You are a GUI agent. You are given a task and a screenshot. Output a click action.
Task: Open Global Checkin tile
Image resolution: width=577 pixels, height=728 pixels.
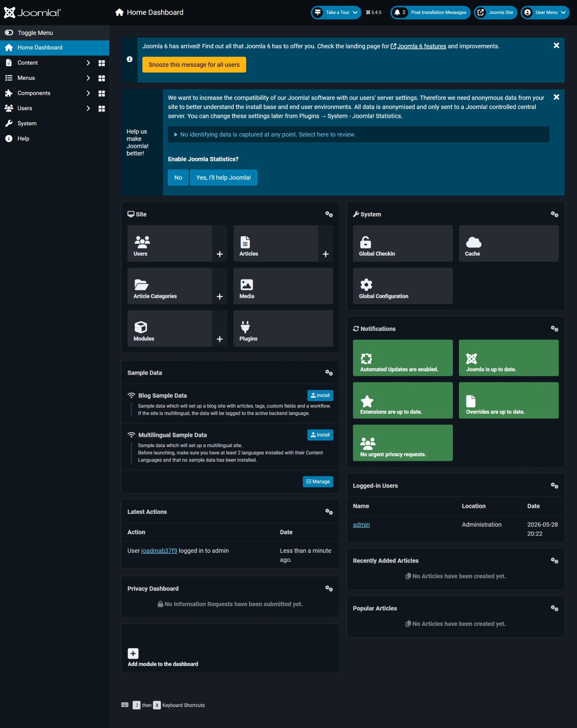403,243
